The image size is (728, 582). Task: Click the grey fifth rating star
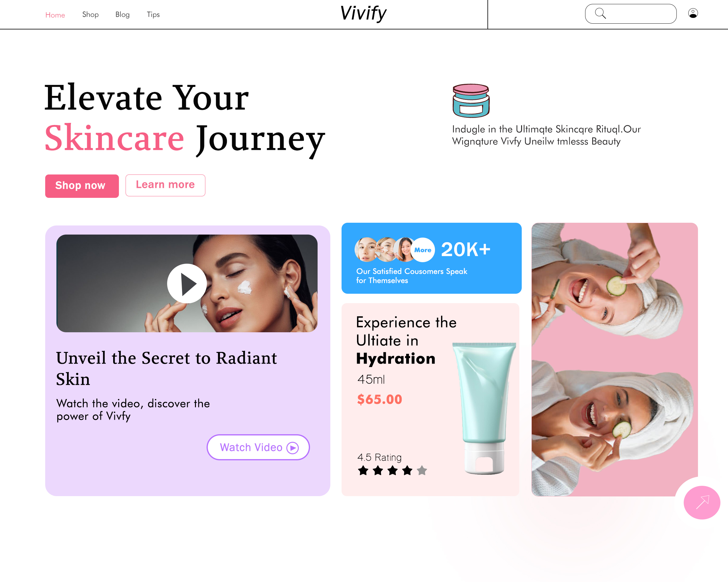(422, 470)
